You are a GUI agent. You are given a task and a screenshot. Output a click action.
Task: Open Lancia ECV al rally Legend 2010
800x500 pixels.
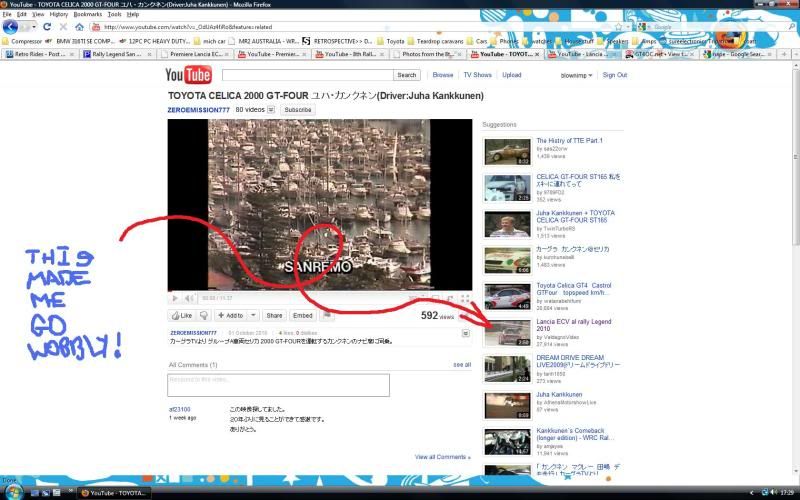[x=573, y=325]
